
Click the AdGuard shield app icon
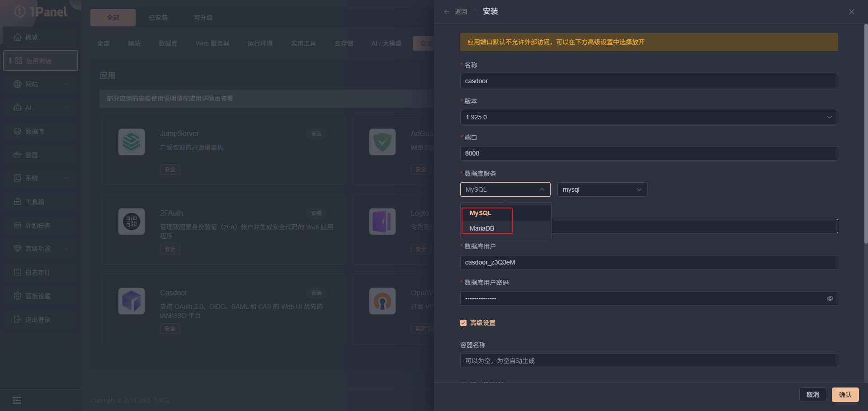tap(382, 142)
